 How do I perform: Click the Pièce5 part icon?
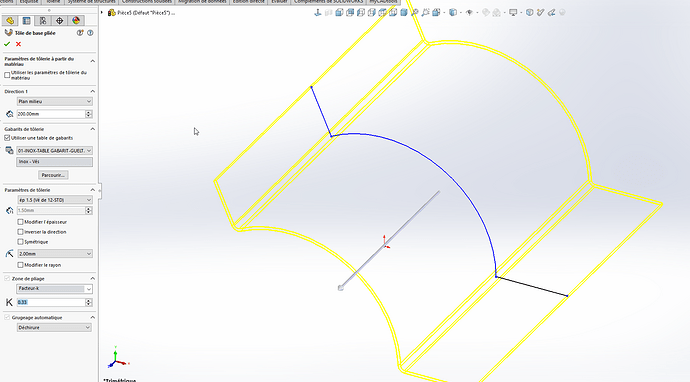[x=112, y=13]
